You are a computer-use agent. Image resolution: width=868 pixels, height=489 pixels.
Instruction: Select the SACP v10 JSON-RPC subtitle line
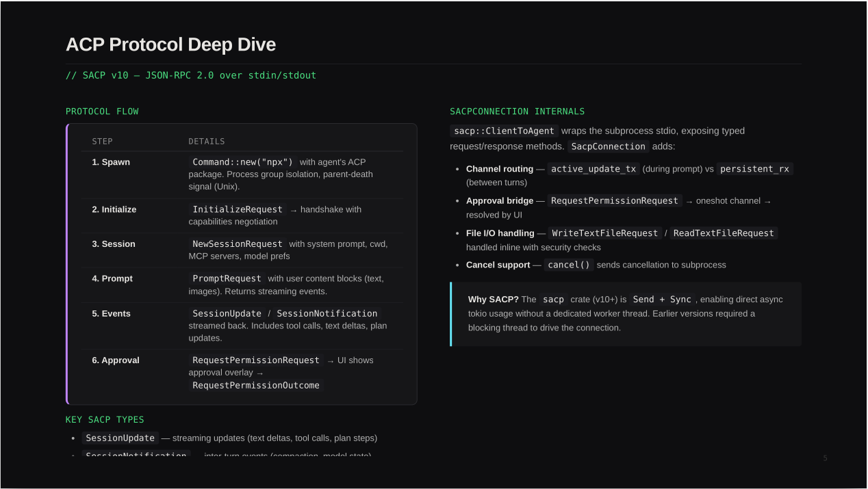(191, 75)
